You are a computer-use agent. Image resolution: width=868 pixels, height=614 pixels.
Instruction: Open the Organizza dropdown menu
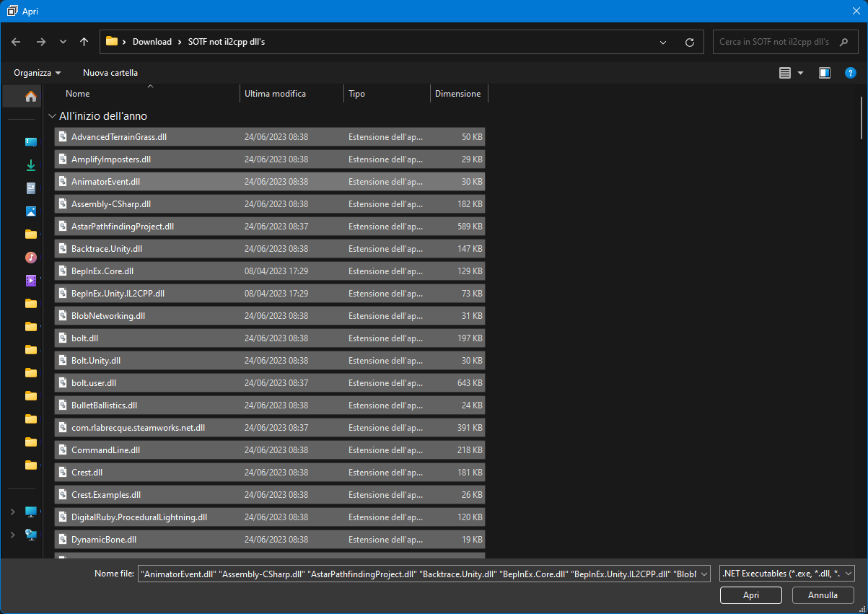click(x=36, y=72)
